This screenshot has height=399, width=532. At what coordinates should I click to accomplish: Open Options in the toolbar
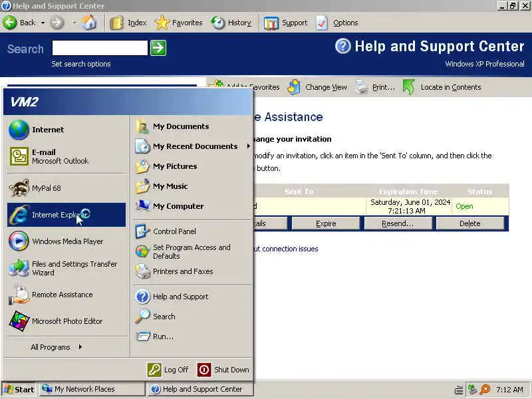(337, 23)
